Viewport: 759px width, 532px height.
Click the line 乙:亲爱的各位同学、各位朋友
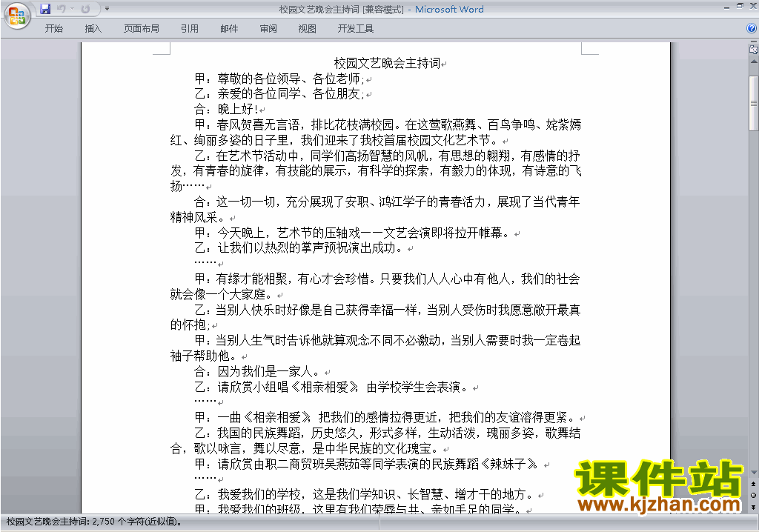279,93
